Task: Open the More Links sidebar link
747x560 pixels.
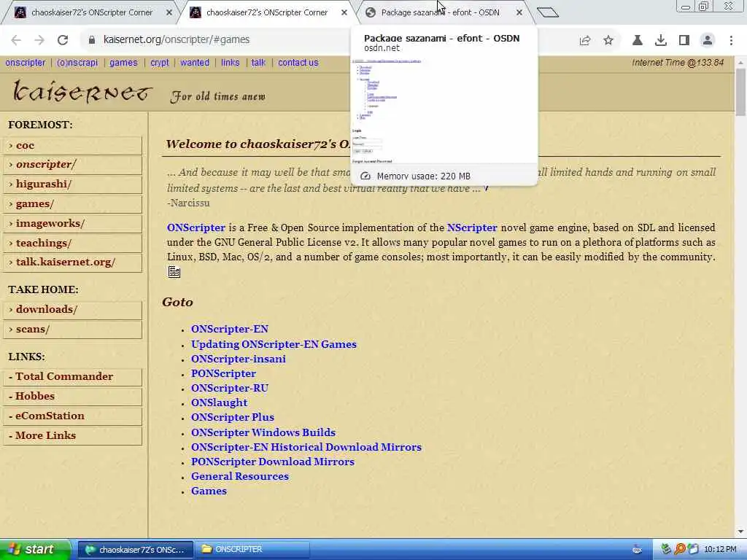Action: pos(72,435)
